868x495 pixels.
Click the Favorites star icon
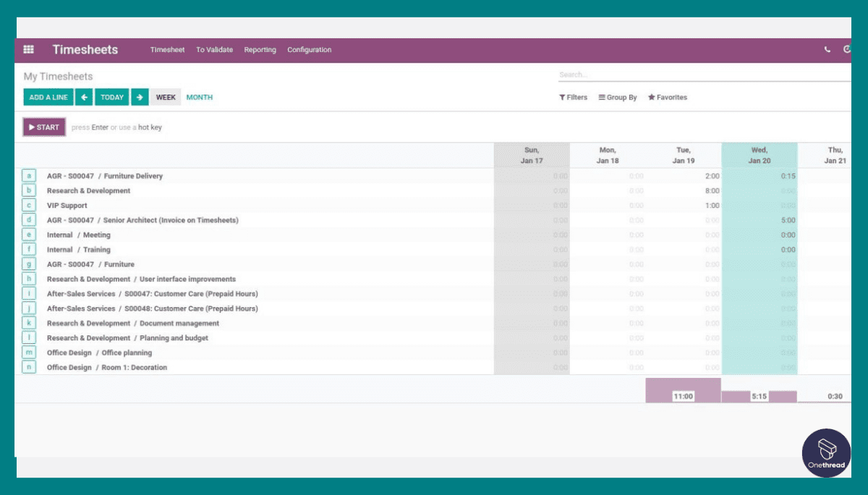point(652,97)
